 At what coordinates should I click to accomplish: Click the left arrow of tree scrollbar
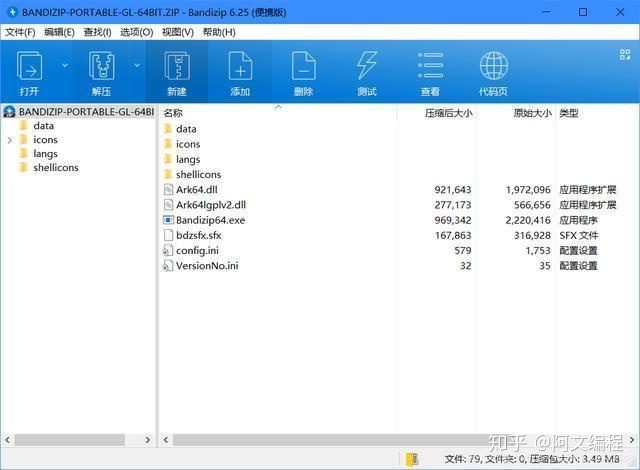point(7,440)
